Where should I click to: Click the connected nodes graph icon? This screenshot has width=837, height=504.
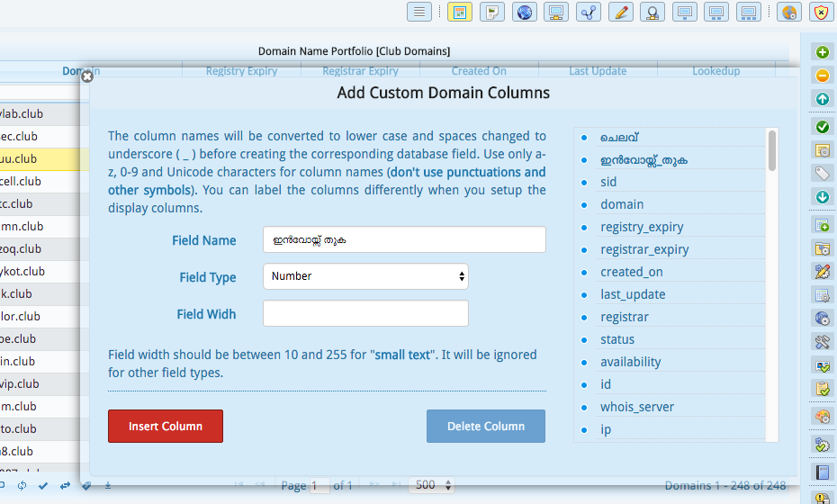point(589,12)
